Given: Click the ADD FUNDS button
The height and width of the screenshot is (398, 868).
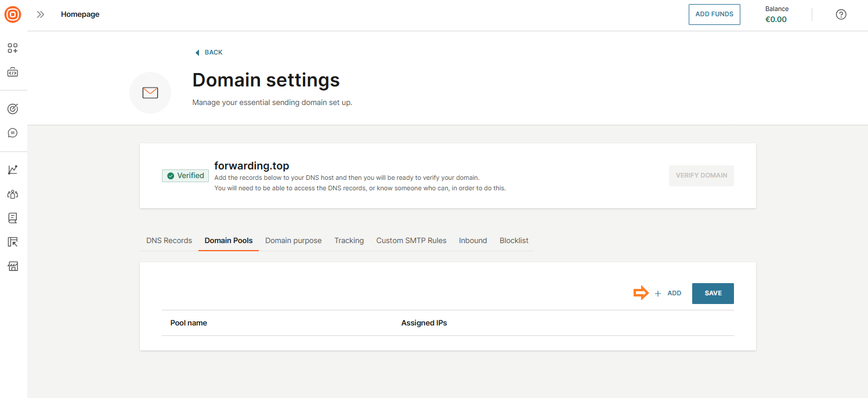Looking at the screenshot, I should coord(714,15).
